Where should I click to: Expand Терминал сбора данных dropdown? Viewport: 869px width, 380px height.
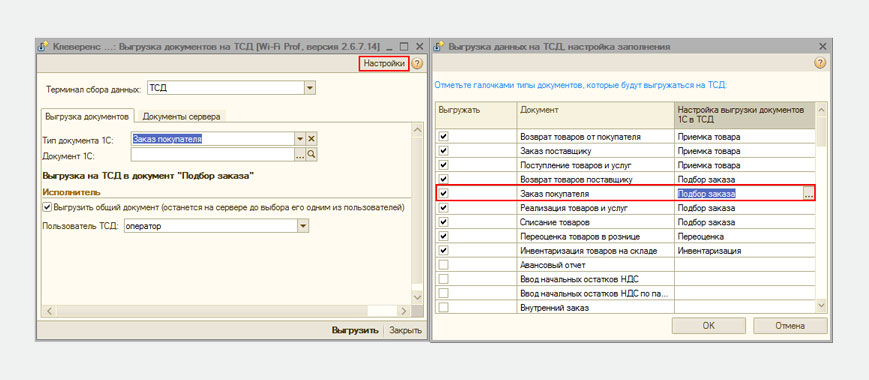coord(310,88)
